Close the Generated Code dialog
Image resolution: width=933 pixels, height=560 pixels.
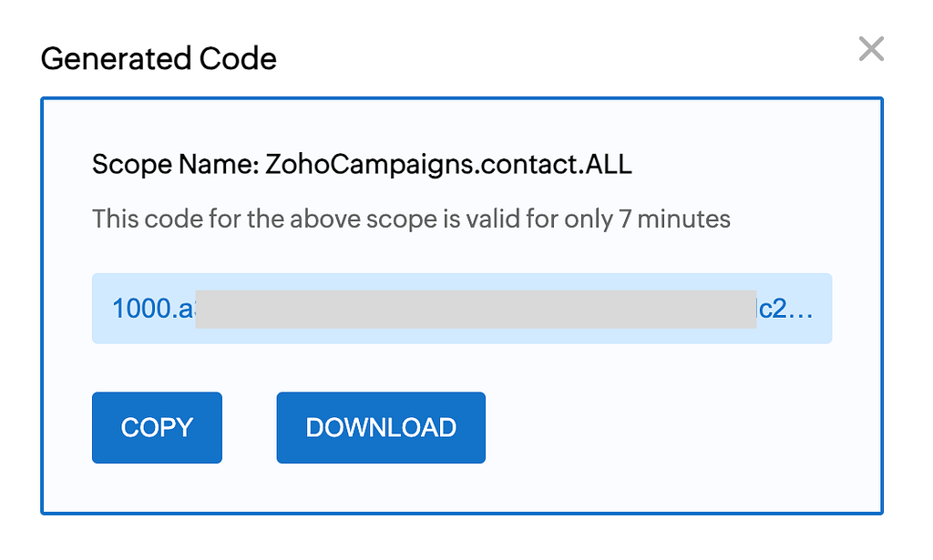pyautogui.click(x=871, y=49)
